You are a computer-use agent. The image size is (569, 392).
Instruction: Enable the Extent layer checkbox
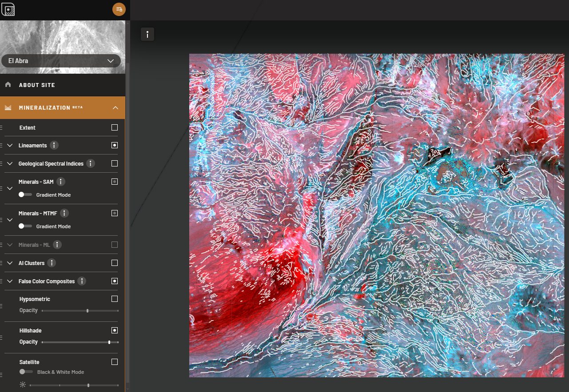[x=115, y=127]
